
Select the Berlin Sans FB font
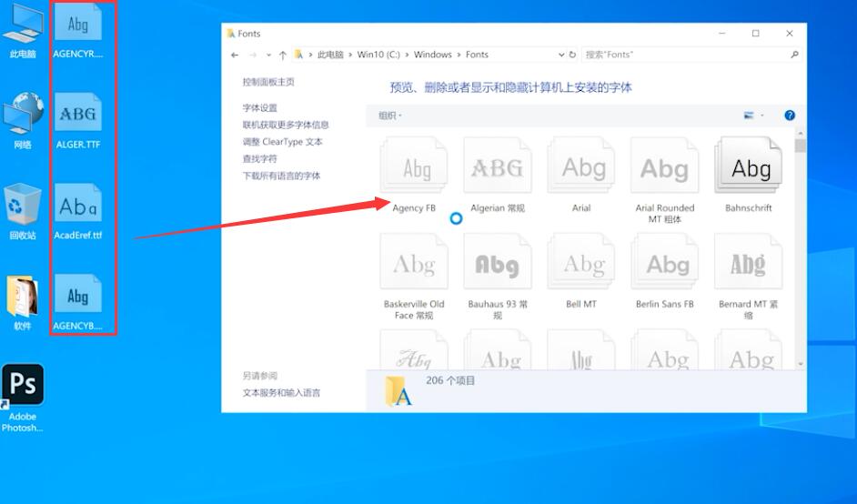[665, 271]
